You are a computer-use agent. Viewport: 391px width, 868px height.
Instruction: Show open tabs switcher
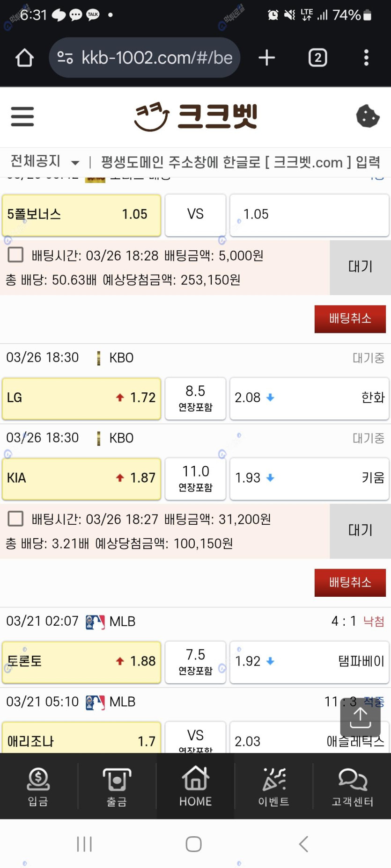pyautogui.click(x=317, y=58)
